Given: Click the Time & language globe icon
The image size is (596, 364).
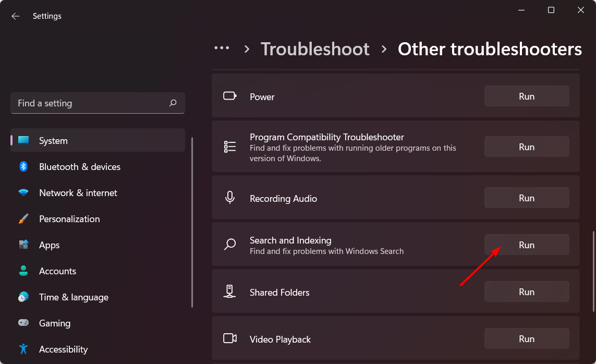Looking at the screenshot, I should coord(23,297).
